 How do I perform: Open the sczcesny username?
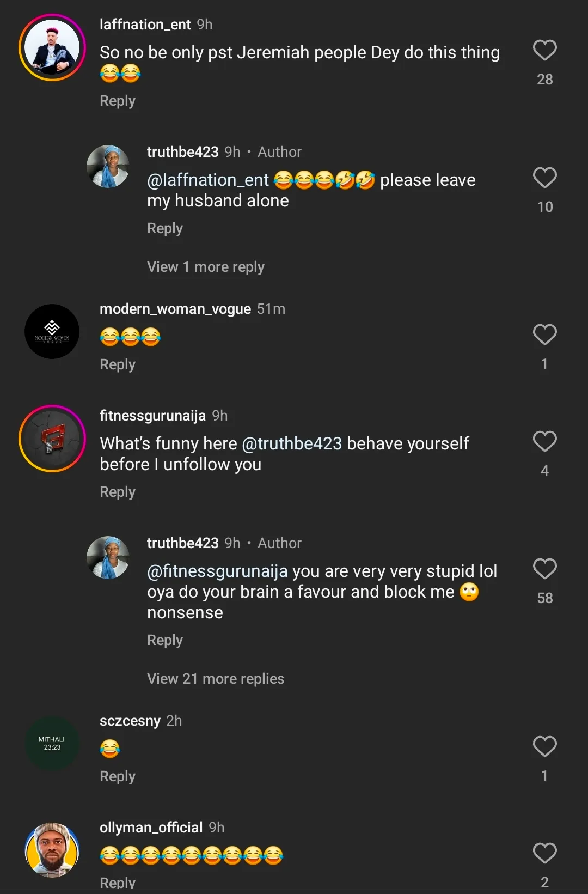click(130, 721)
